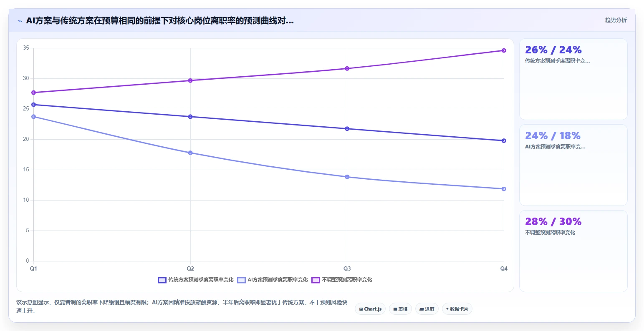This screenshot has width=644, height=331.
Task: Click the Q3 x-axis label
Action: coord(347,269)
